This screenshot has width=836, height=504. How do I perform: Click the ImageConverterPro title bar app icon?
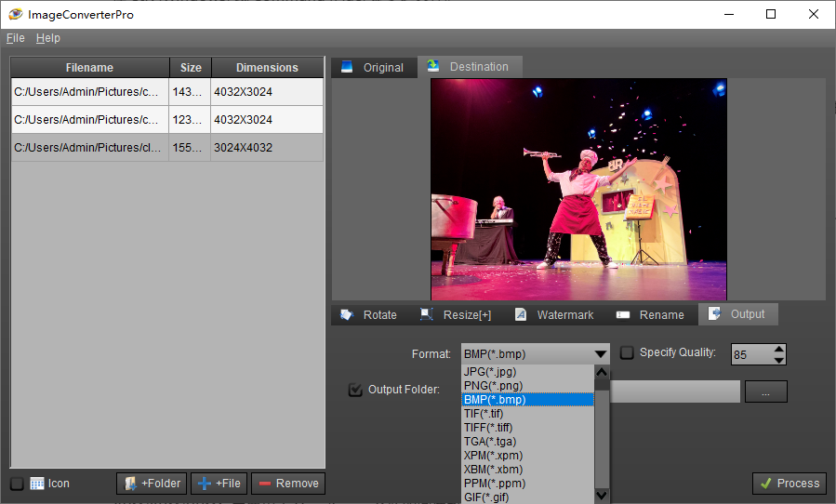coord(15,15)
